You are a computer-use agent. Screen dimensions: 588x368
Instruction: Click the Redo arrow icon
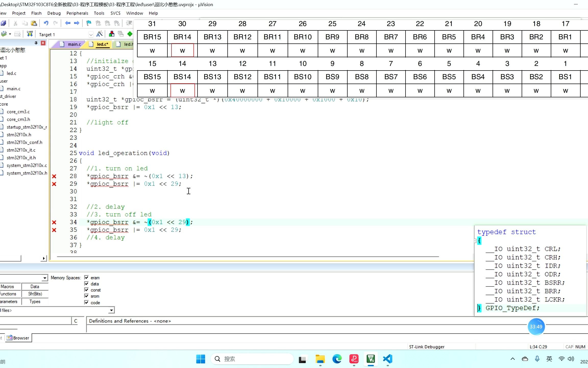55,23
